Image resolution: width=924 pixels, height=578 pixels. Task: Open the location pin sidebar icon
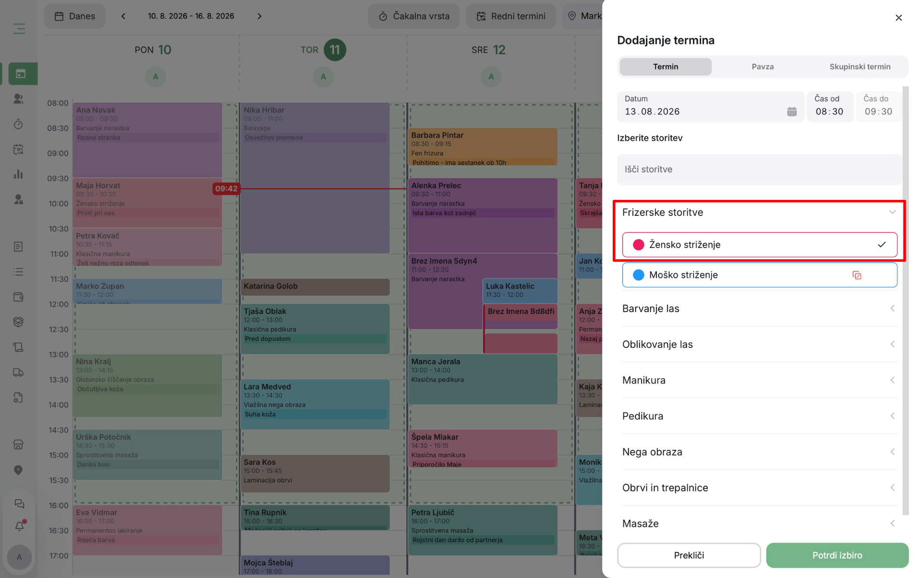18,470
